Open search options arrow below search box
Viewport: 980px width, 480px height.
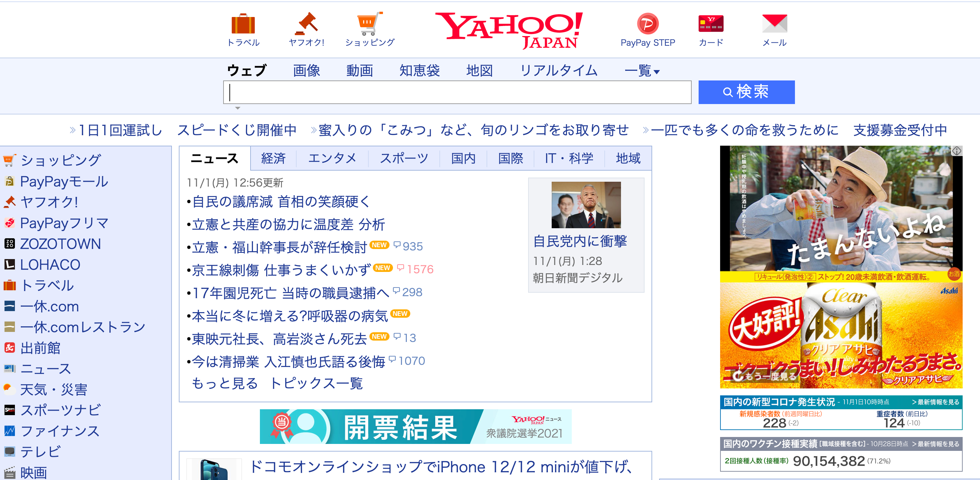point(237,108)
